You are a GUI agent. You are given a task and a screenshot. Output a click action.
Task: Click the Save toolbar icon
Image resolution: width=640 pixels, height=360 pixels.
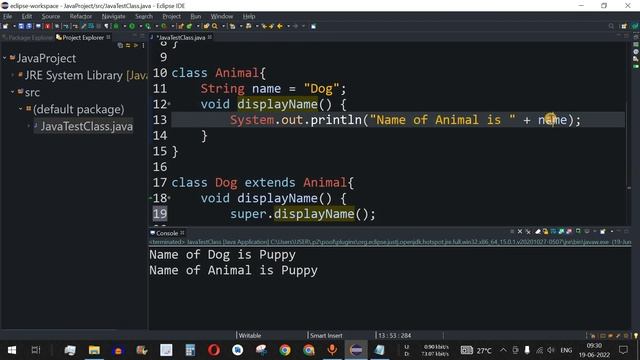[x=21, y=26]
